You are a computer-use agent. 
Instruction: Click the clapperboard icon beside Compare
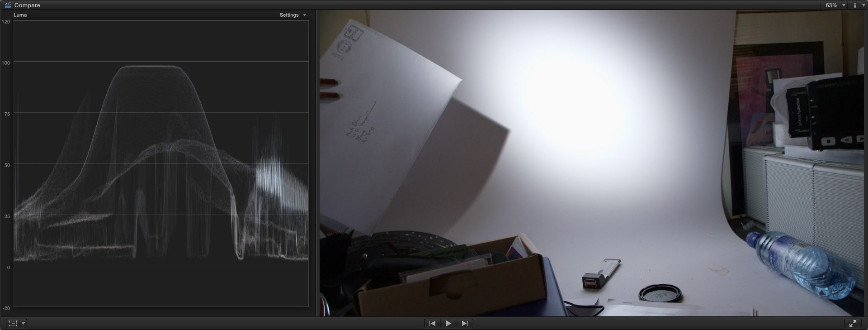(x=8, y=5)
